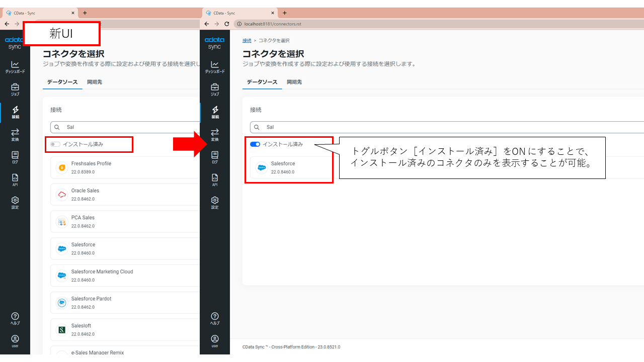Choose the plain Salesforce connector in the left window
The width and height of the screenshot is (644, 362).
pos(126,248)
